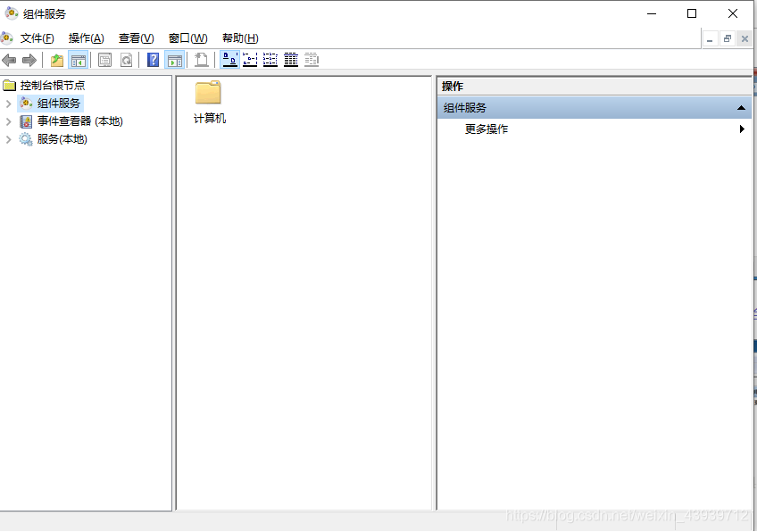Click the grayed status view toolbar icon

pyautogui.click(x=312, y=61)
